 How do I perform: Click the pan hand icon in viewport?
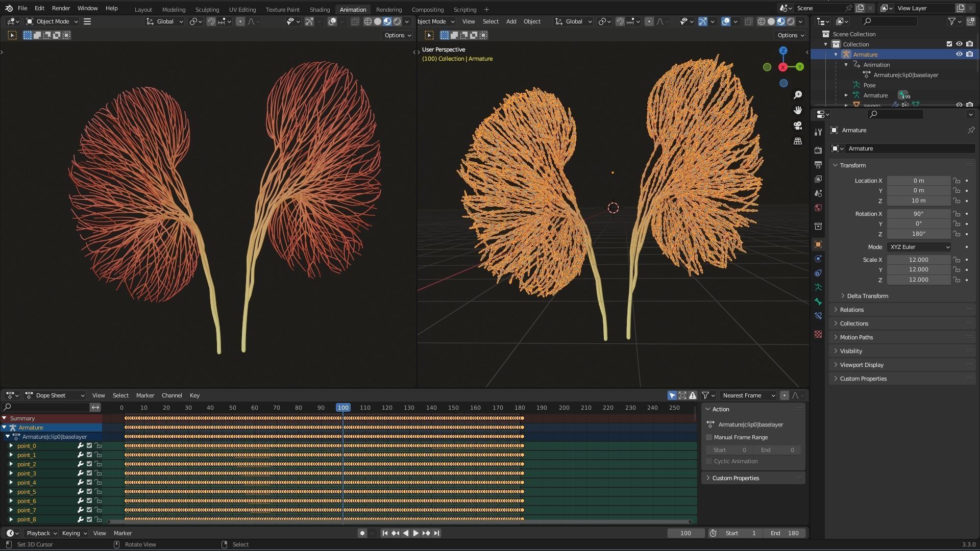(x=798, y=110)
